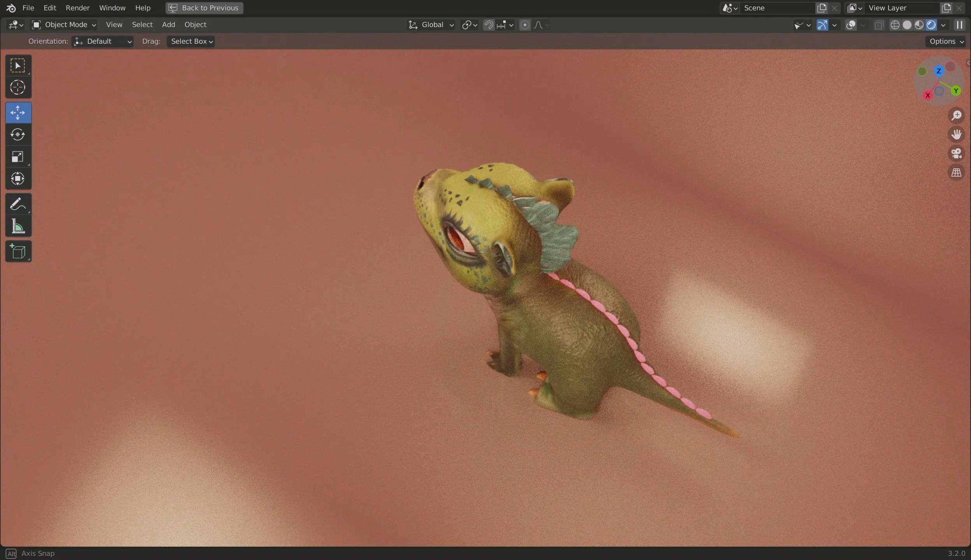Switch to Wireframe shading
Image resolution: width=971 pixels, height=560 pixels.
[895, 25]
